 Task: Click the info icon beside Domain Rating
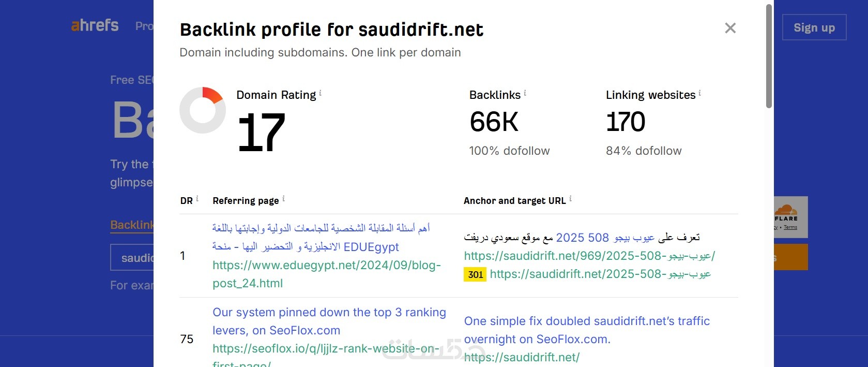tap(321, 93)
